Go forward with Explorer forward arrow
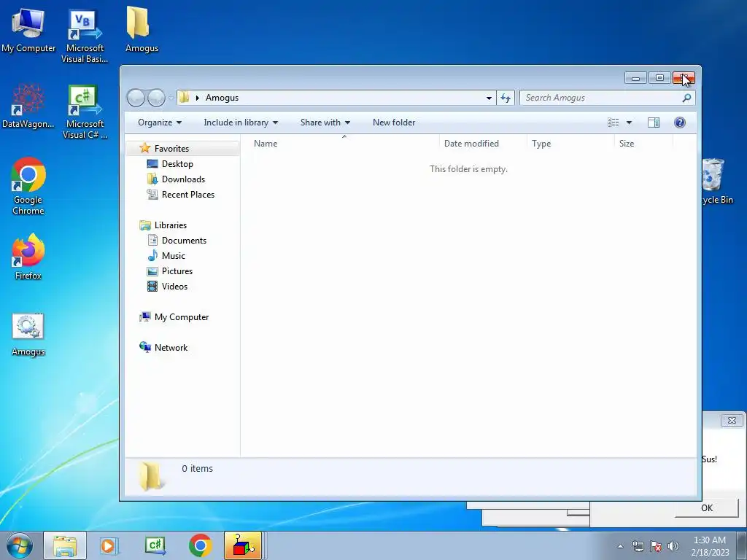Viewport: 747px width, 560px height. [x=156, y=98]
